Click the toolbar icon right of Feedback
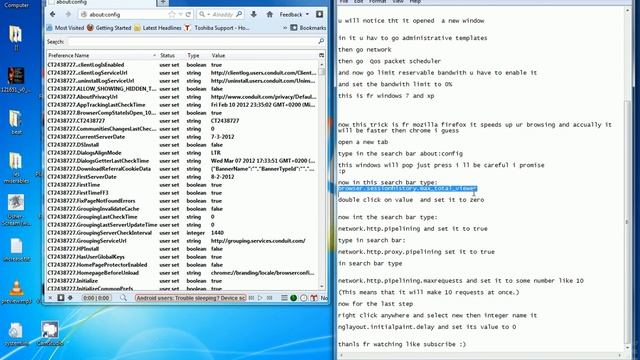 [320, 14]
